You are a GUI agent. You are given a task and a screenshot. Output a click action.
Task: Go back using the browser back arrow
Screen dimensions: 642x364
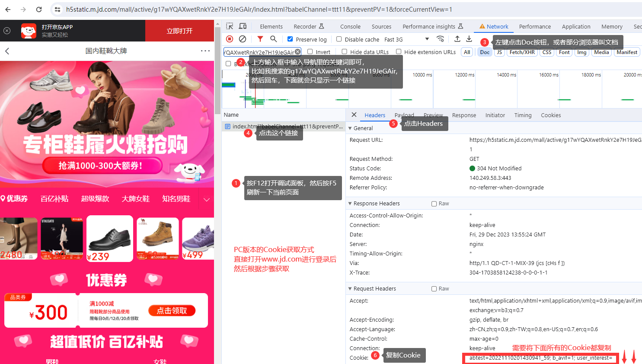tap(8, 9)
